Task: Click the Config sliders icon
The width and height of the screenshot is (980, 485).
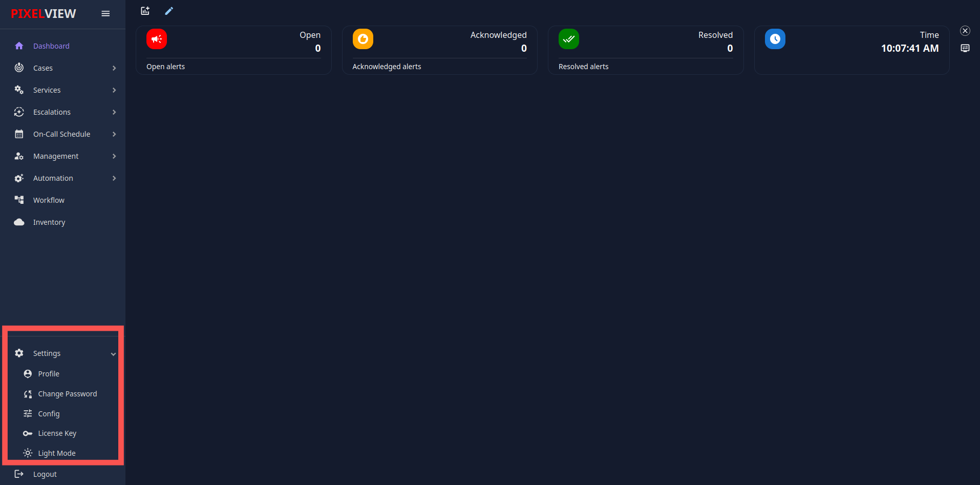Action: (x=28, y=413)
